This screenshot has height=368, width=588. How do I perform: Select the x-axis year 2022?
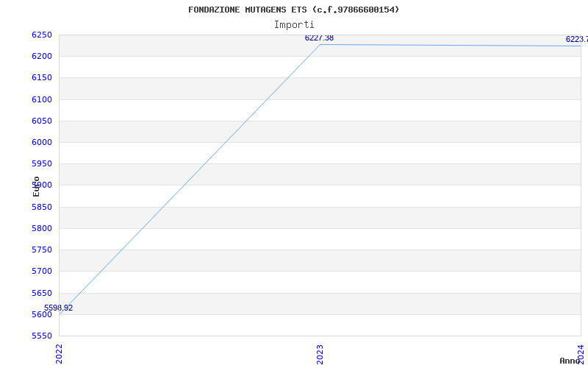(60, 354)
